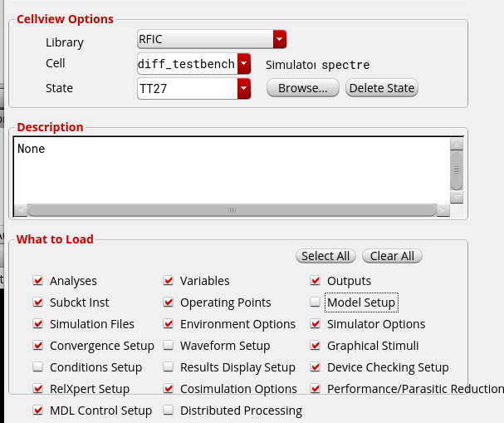Enable the Model Setup checkbox
The image size is (504, 423).
(x=315, y=302)
